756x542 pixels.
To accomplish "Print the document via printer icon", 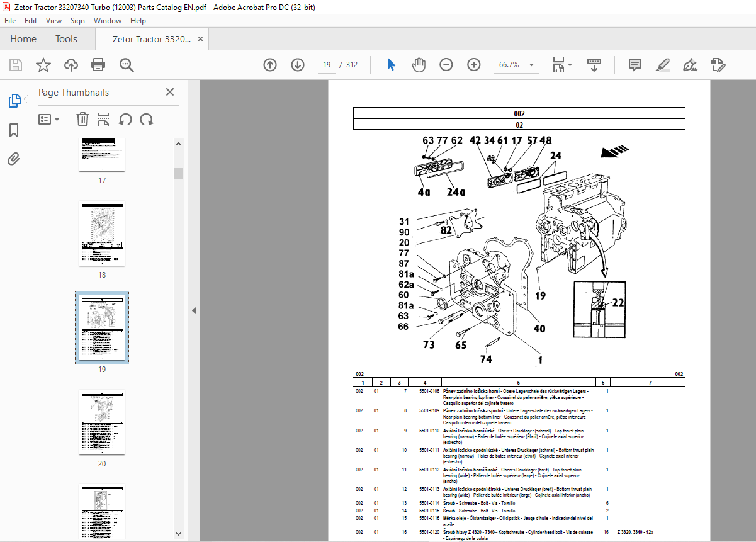I will pos(98,65).
